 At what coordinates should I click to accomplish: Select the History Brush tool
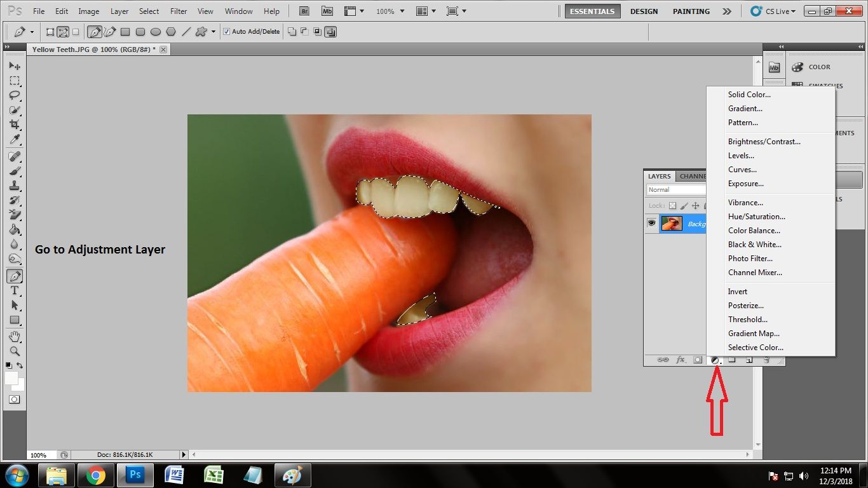coord(14,200)
